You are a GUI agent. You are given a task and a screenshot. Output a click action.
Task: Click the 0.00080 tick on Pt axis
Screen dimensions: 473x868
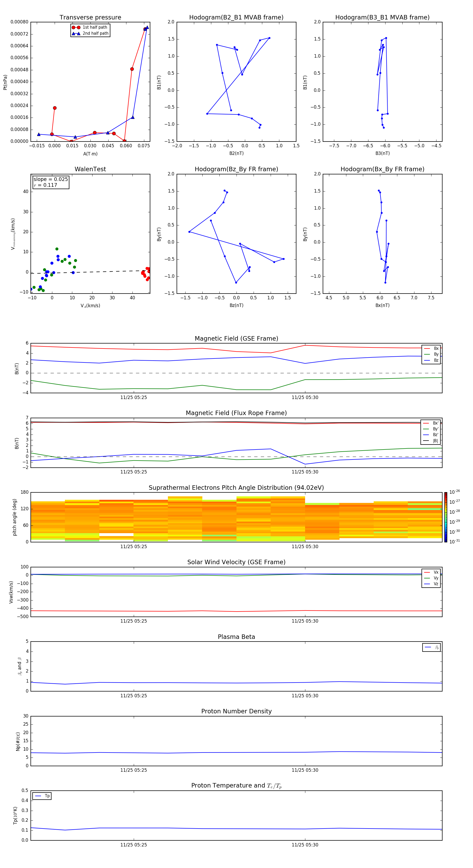19,22
